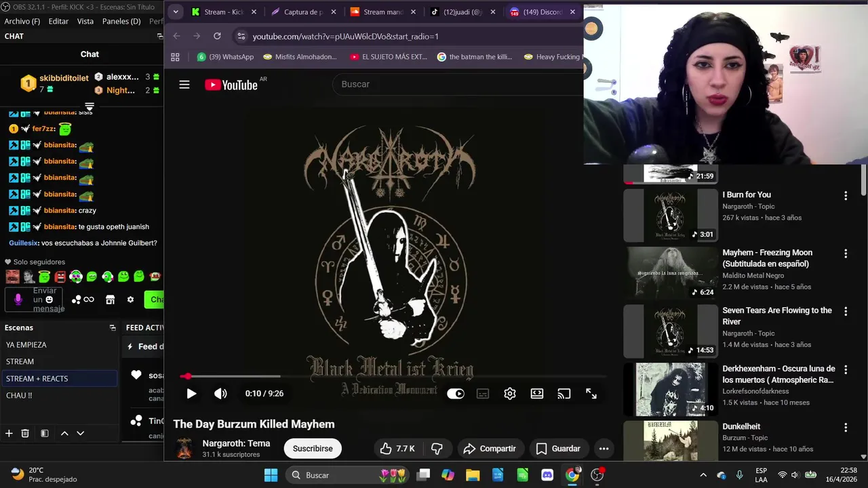The width and height of the screenshot is (868, 488).
Task: Subscribe with the Suscribirse button
Action: (313, 449)
